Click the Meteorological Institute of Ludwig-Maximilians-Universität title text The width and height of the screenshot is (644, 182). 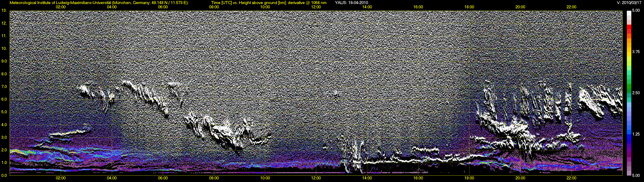tap(61, 3)
